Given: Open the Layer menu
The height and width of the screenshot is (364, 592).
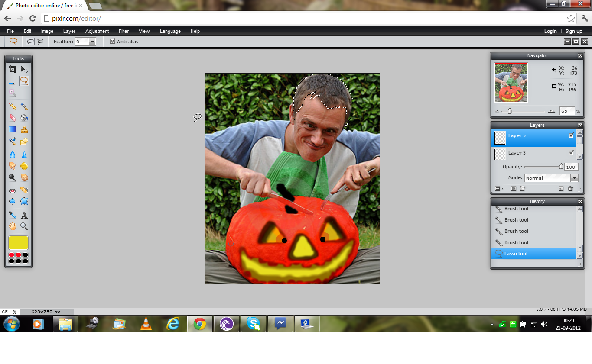Looking at the screenshot, I should pos(69,31).
